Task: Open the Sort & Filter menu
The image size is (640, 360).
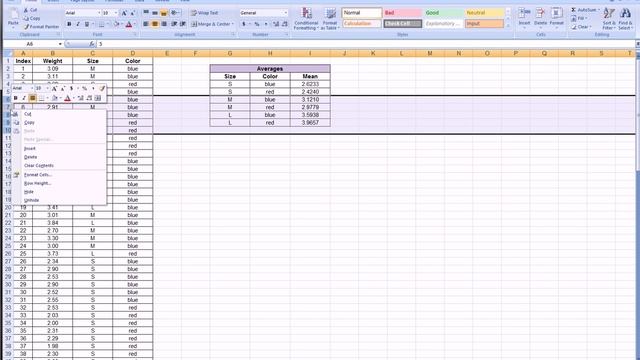Action: (609, 18)
